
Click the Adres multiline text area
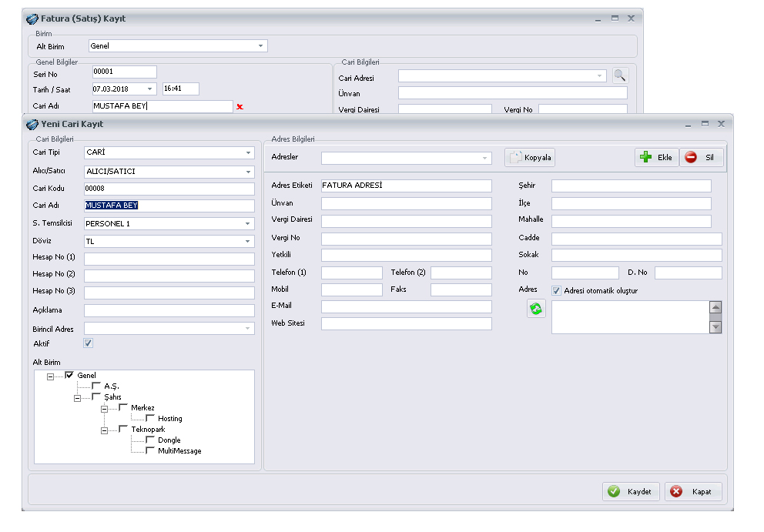pos(631,317)
